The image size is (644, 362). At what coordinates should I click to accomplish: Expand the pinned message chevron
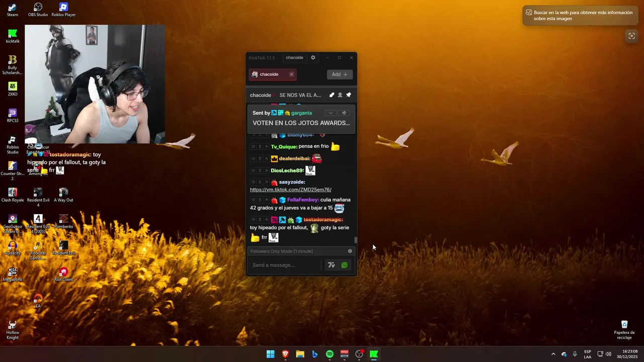[330, 113]
